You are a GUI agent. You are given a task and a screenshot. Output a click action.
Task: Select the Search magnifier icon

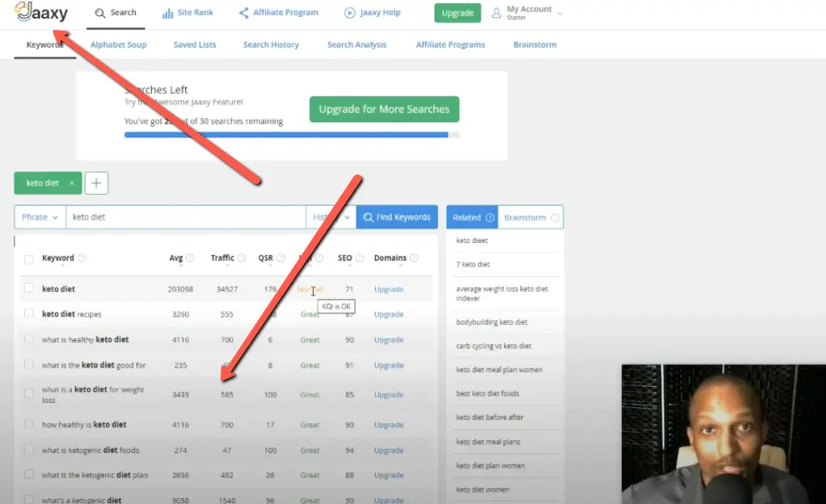[99, 13]
